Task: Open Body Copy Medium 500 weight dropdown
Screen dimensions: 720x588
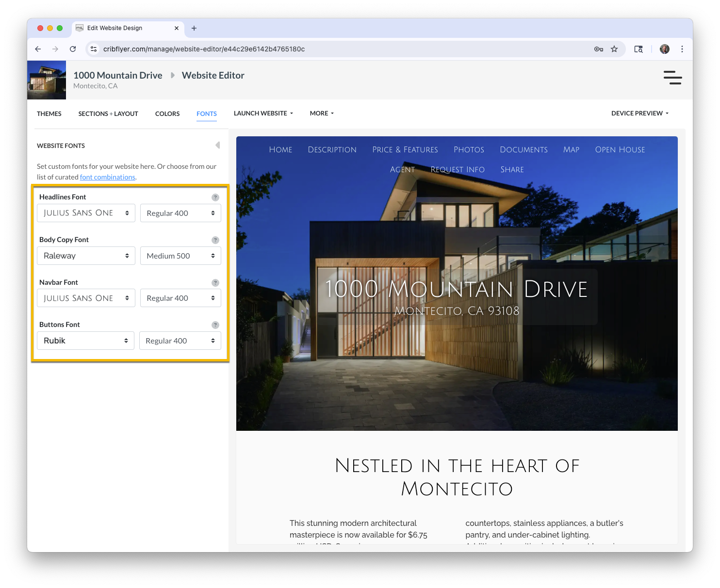Action: coord(180,256)
